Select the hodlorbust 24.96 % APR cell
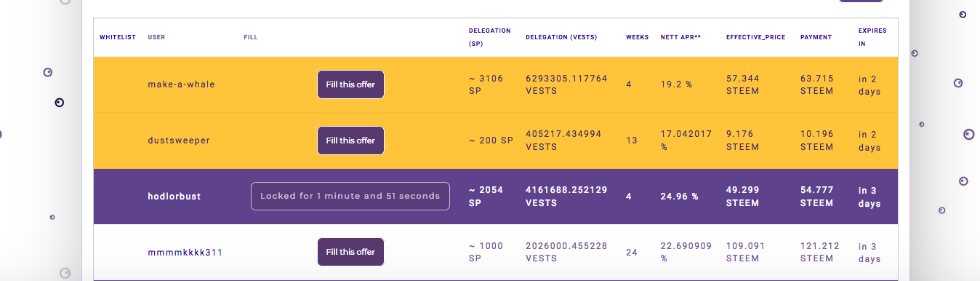The image size is (980, 281). click(x=679, y=197)
